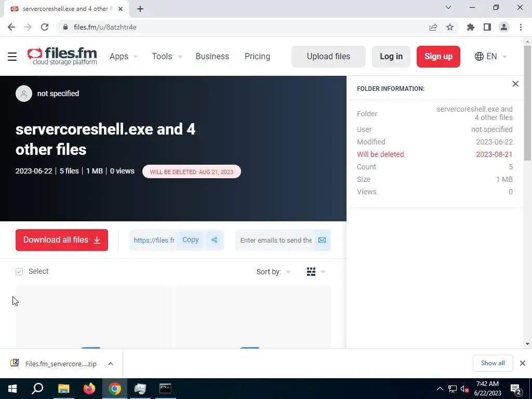Open the EN language selector
This screenshot has height=399, width=532.
coord(490,56)
